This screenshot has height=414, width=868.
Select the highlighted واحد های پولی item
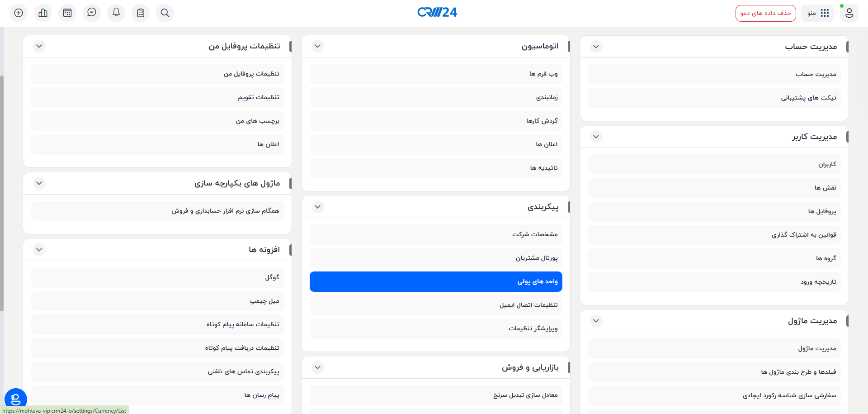click(435, 281)
